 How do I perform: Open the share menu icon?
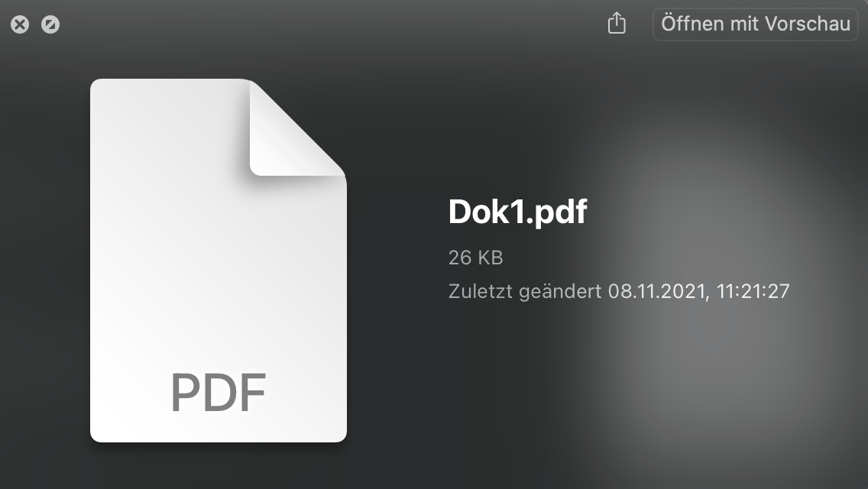[617, 24]
